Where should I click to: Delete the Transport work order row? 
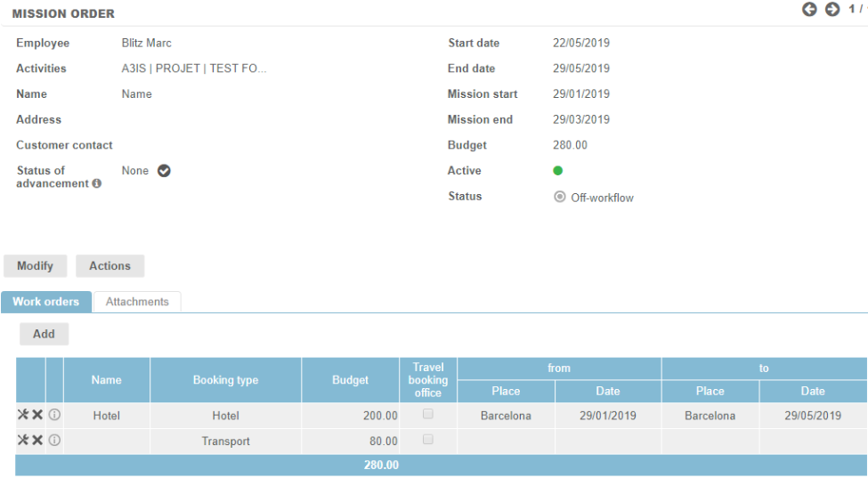(37, 440)
